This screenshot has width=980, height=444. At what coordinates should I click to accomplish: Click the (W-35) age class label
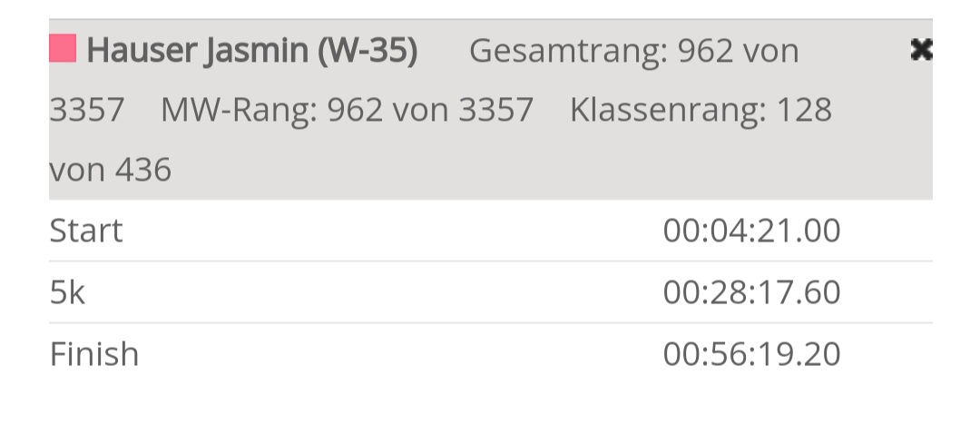367,51
